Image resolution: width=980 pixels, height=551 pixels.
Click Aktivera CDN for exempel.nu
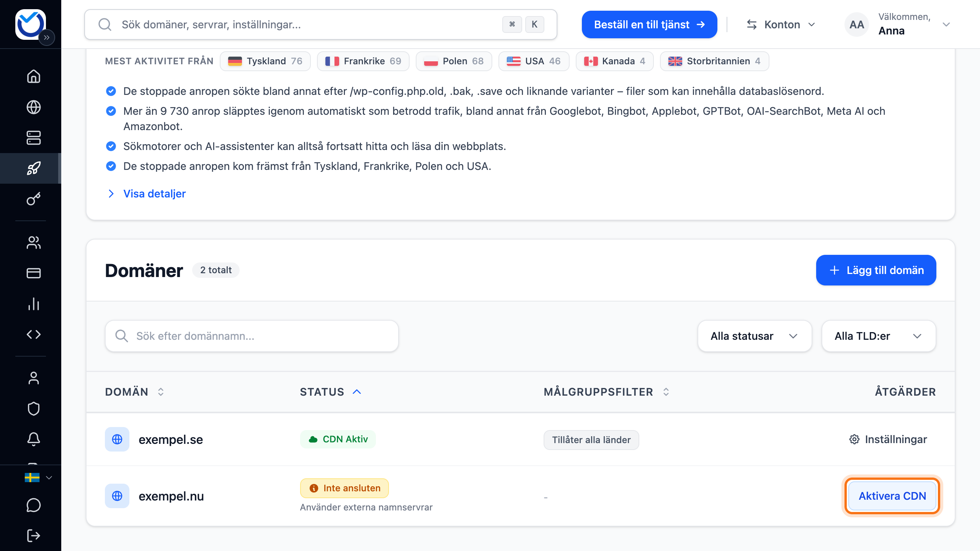point(892,496)
